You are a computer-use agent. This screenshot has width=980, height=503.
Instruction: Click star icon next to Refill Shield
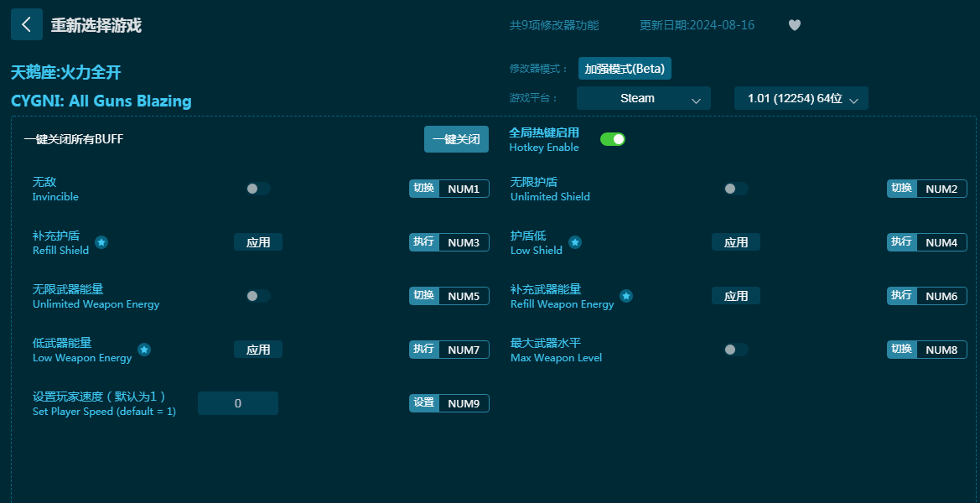(x=101, y=242)
